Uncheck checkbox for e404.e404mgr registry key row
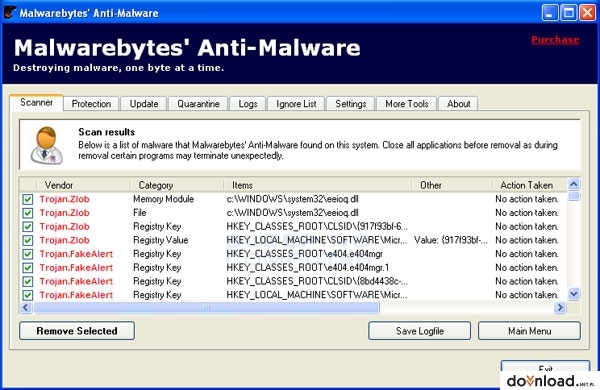The width and height of the screenshot is (600, 390). (28, 254)
